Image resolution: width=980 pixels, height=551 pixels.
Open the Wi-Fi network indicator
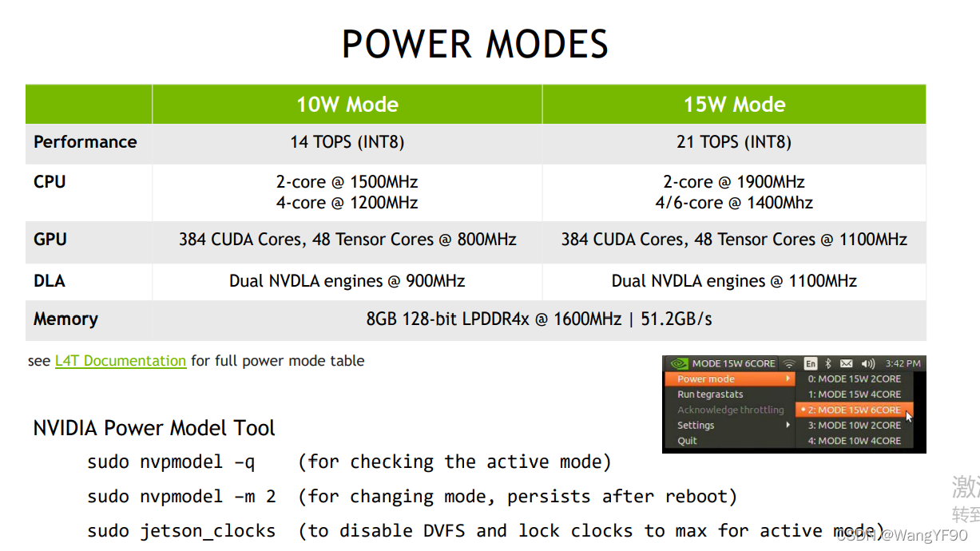pos(789,363)
